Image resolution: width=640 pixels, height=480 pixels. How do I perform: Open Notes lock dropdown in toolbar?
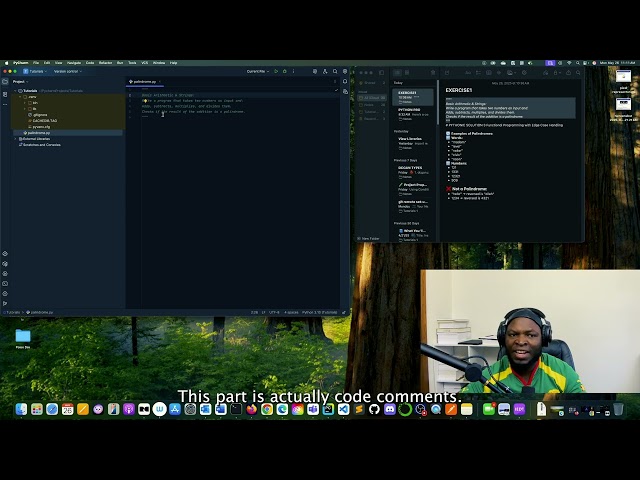click(556, 73)
